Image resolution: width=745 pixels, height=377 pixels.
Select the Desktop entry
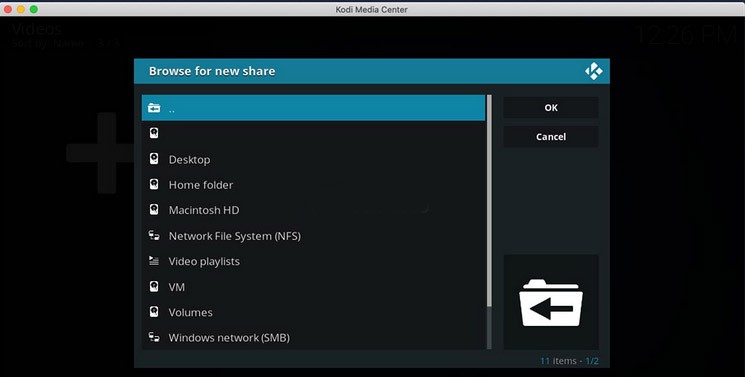coord(314,159)
